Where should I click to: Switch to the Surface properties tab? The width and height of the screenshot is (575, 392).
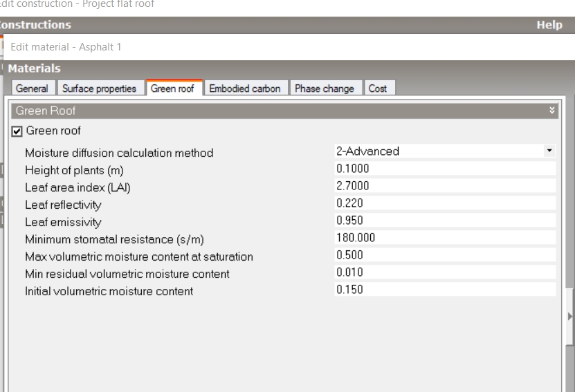(x=100, y=88)
